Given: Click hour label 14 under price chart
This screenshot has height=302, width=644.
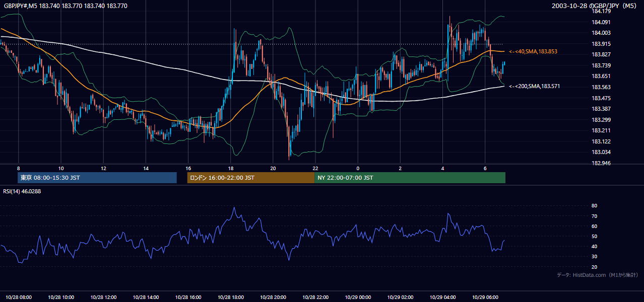Looking at the screenshot, I should [146, 168].
